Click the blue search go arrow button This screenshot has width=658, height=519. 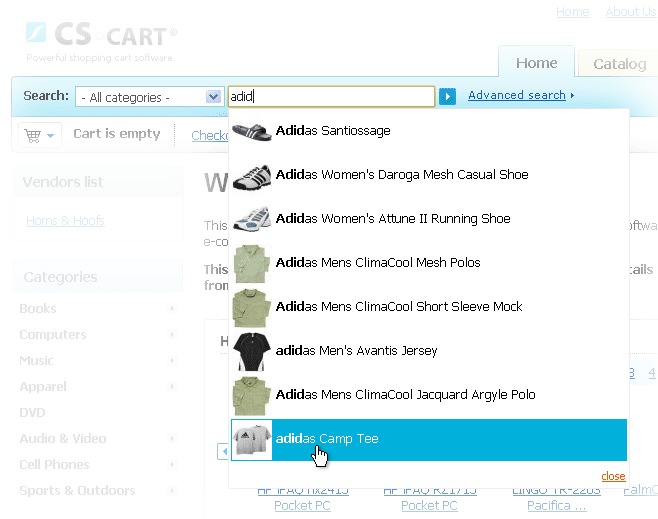pos(447,96)
